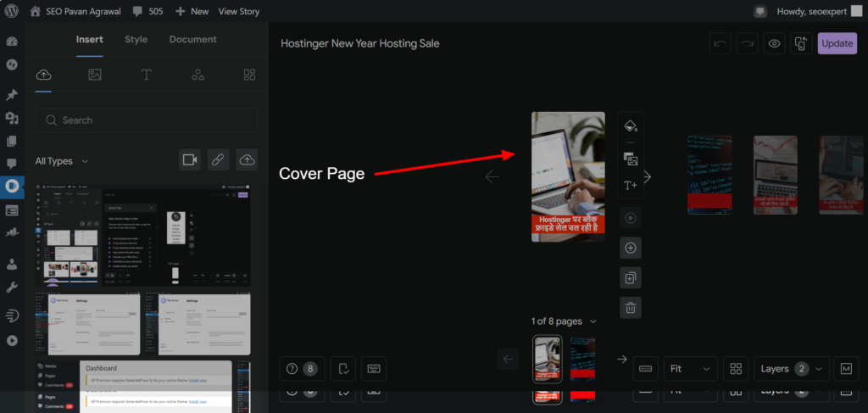Open the Fit zoom level dropdown
This screenshot has width=868, height=413.
[x=690, y=369]
